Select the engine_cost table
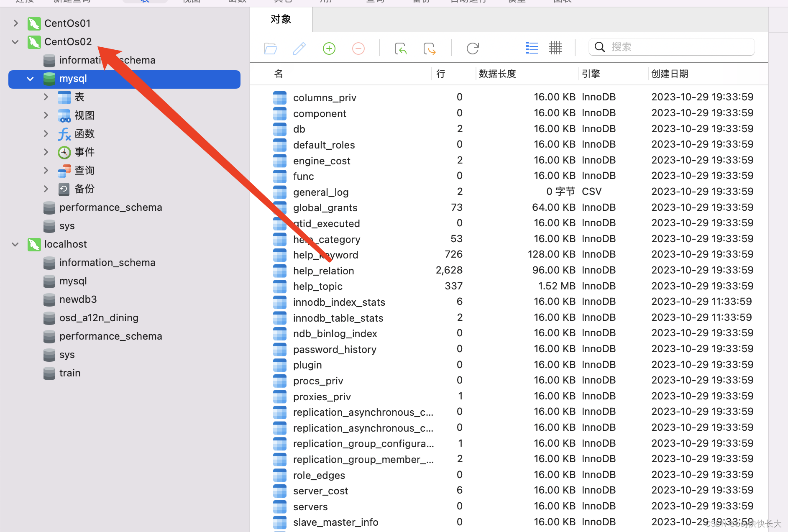Image resolution: width=788 pixels, height=532 pixels. click(322, 161)
